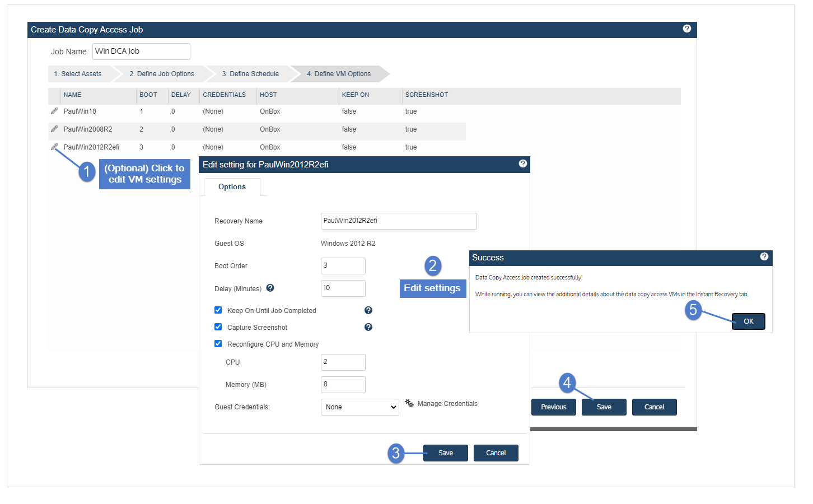The image size is (813, 504).
Task: Click help icon next to Delay (Minutes)
Action: click(x=270, y=288)
